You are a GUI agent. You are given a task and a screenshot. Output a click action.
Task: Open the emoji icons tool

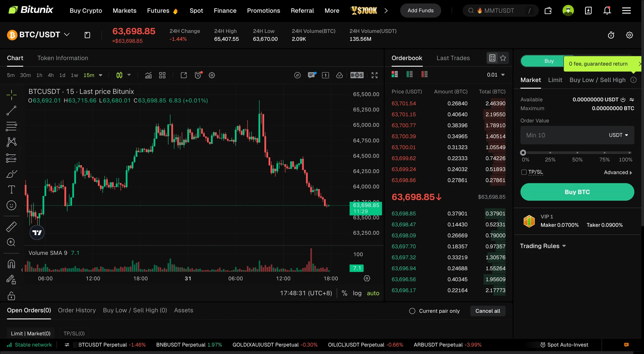tap(11, 205)
